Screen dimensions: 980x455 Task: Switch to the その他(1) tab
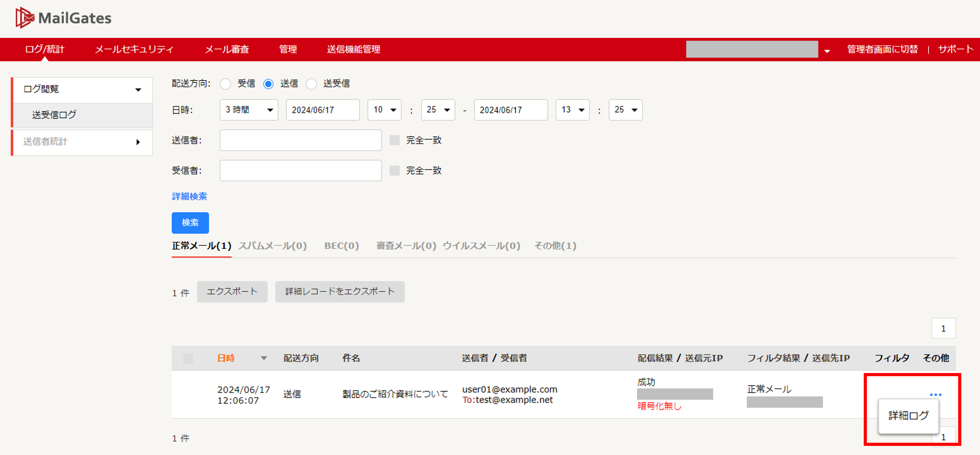point(555,246)
